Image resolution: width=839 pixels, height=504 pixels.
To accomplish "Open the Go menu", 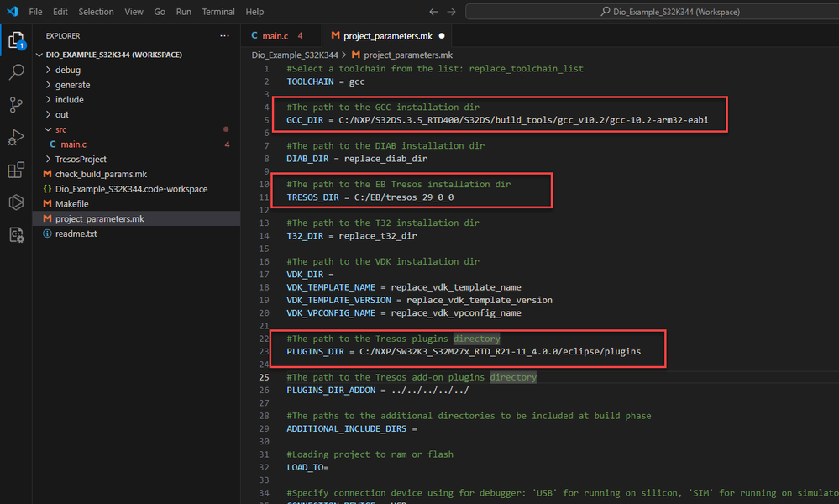I will click(x=160, y=12).
